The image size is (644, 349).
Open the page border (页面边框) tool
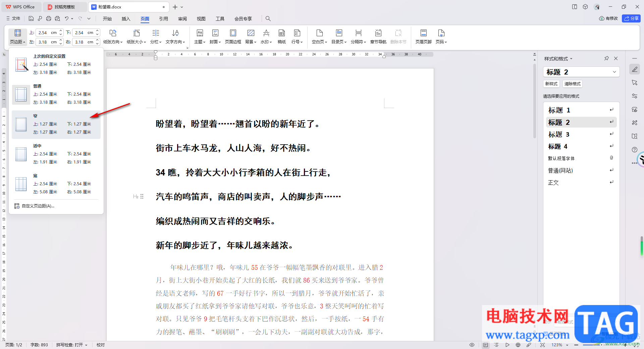[233, 37]
